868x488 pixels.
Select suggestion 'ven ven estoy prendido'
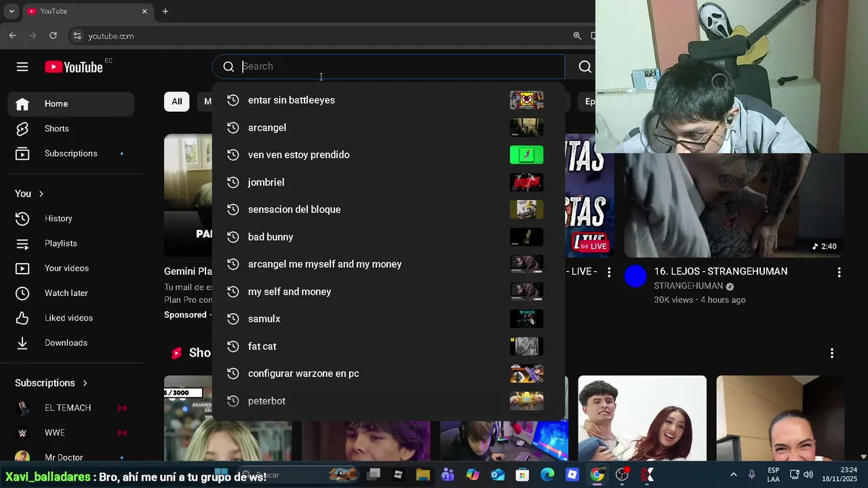(x=389, y=155)
